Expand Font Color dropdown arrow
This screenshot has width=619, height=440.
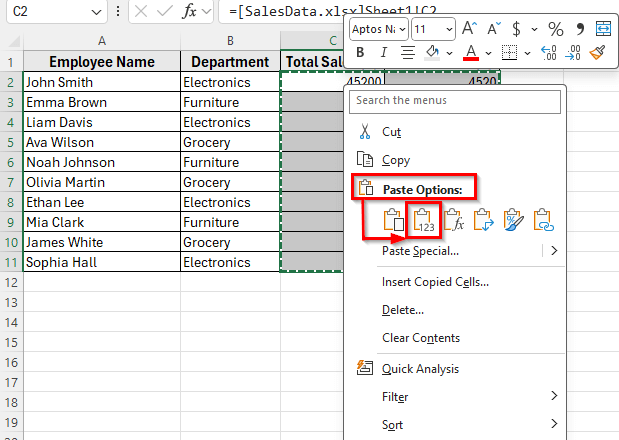pyautogui.click(x=488, y=53)
